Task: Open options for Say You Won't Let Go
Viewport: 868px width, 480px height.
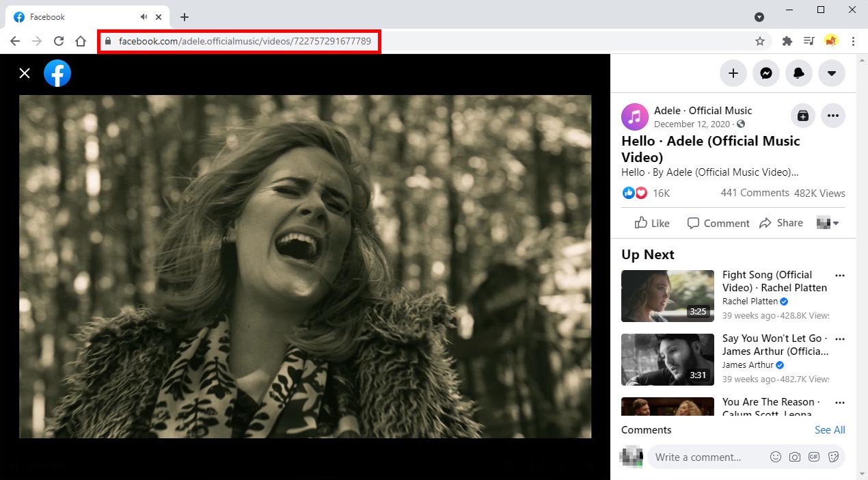Action: (840, 339)
